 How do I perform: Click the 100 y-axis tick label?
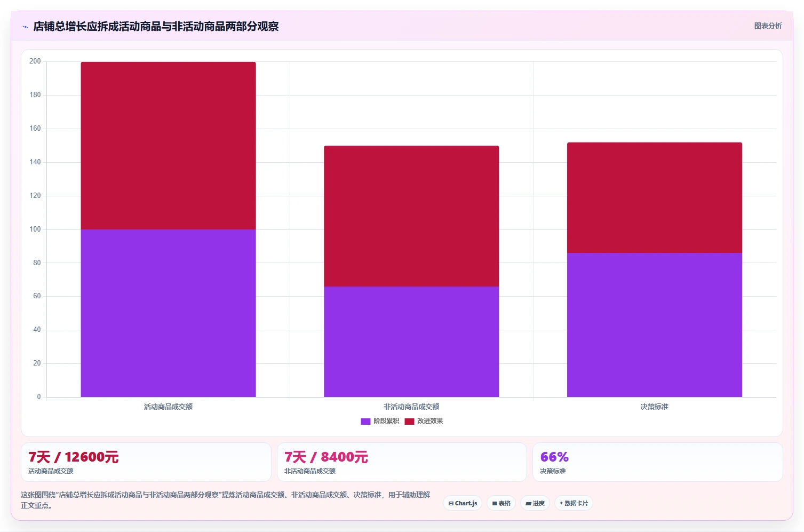(x=35, y=229)
